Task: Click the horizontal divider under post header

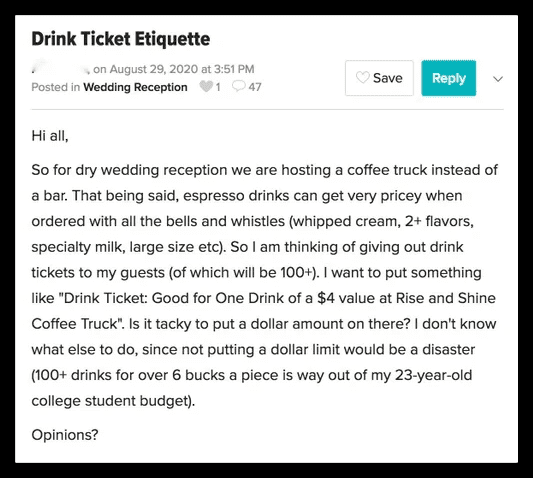Action: coord(267,109)
